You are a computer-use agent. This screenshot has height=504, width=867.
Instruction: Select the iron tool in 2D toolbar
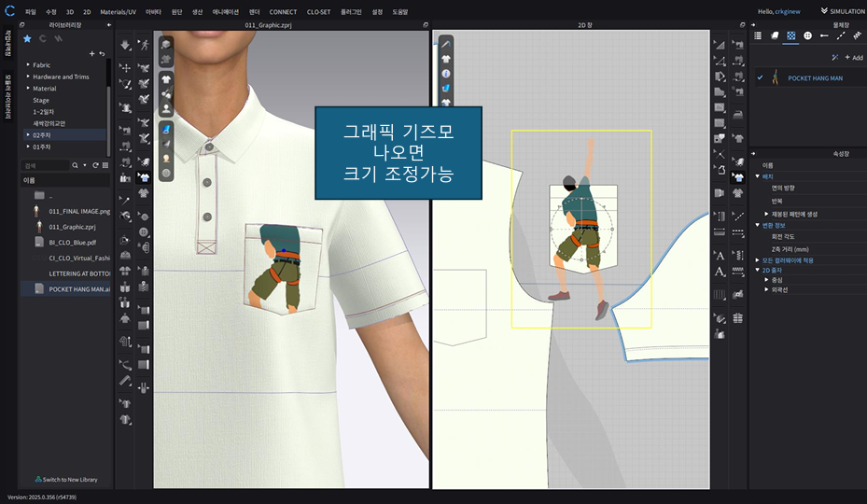coord(738,114)
